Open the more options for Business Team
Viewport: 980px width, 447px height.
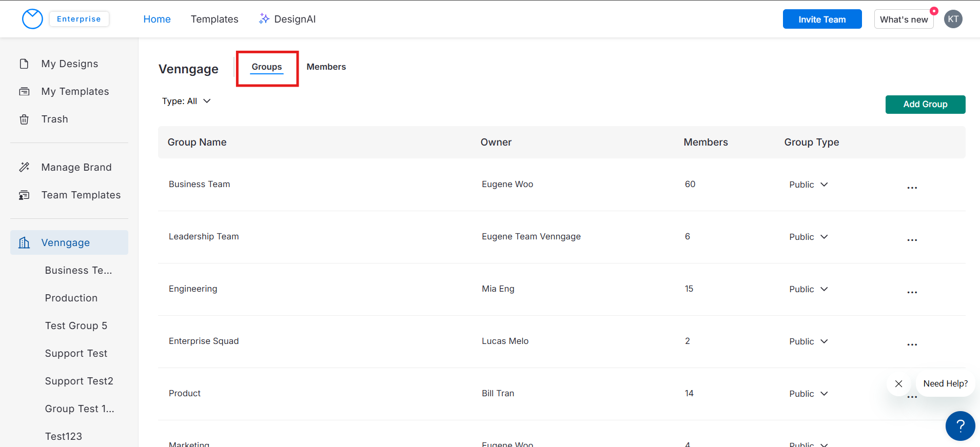click(912, 188)
